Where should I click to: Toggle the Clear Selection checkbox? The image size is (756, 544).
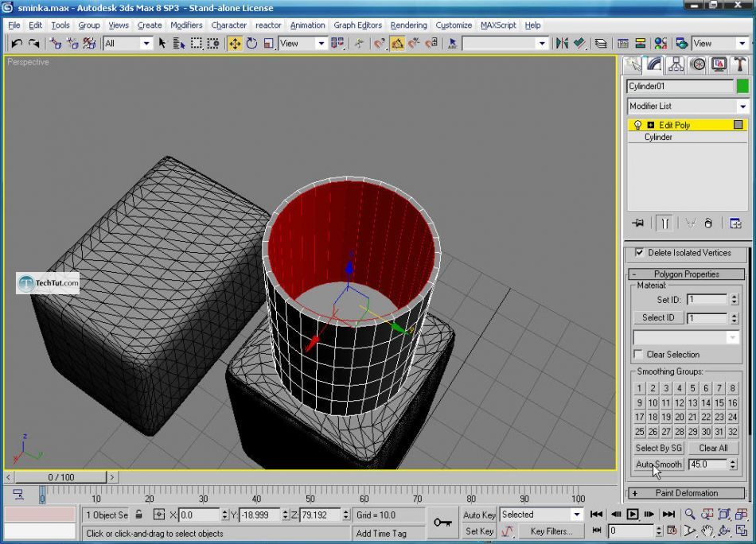pos(638,354)
